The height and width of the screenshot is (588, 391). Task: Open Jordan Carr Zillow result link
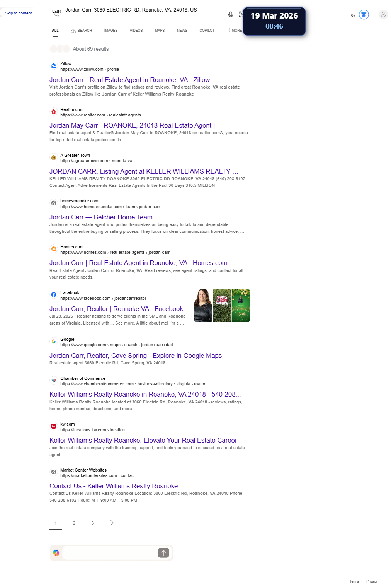[x=129, y=80]
